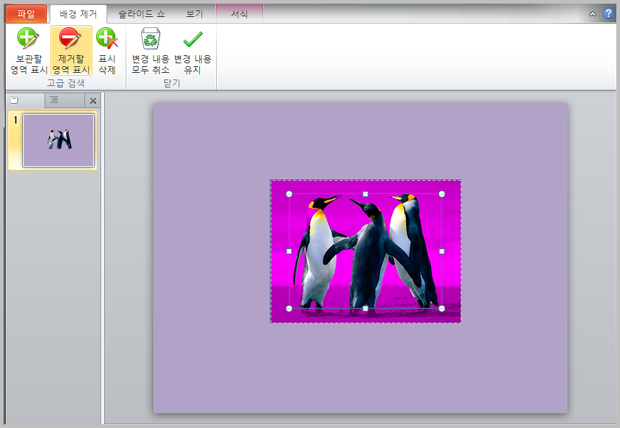
Task: Open the help question mark icon
Action: 608,13
